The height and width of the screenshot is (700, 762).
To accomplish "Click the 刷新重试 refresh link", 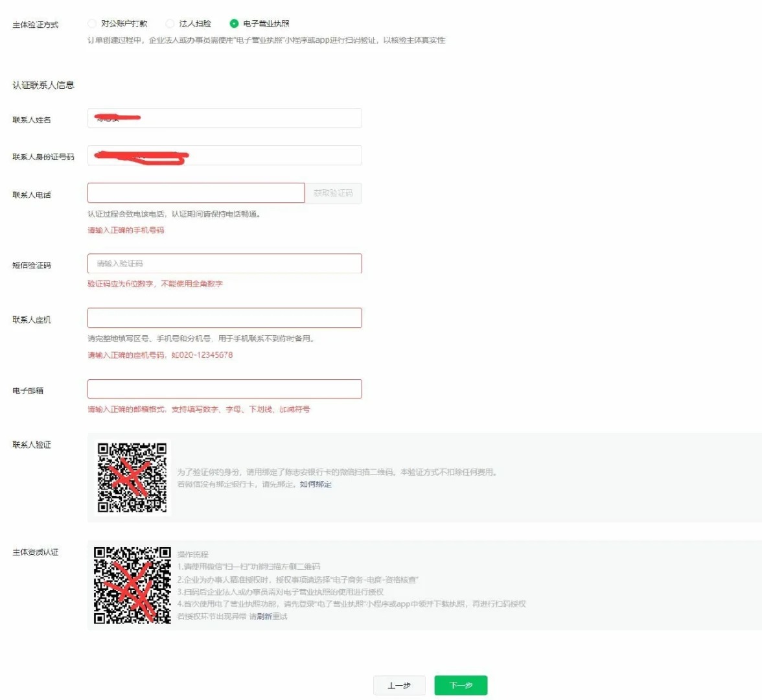I will point(272,616).
